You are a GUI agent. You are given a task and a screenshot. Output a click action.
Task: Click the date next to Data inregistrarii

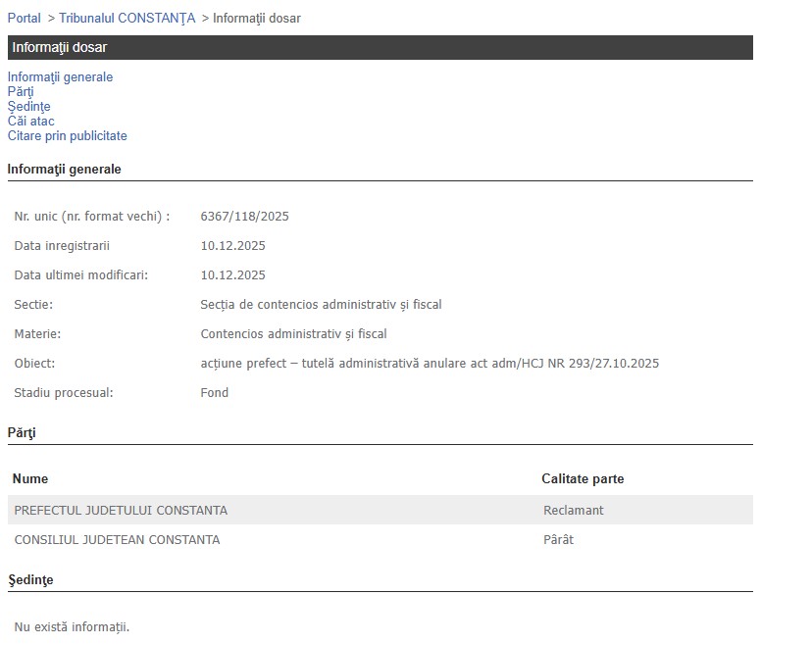[232, 246]
